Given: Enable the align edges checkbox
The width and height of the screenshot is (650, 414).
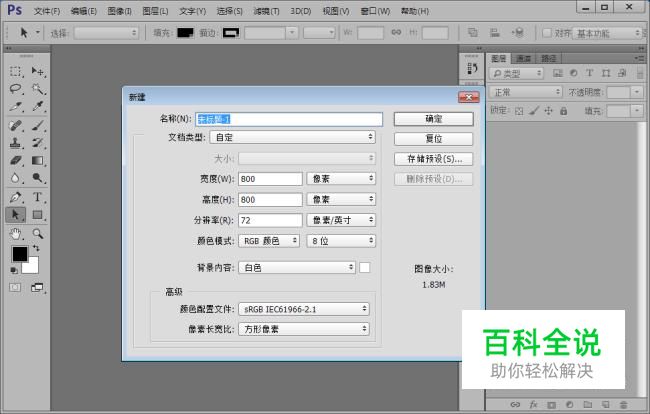Looking at the screenshot, I should (547, 33).
